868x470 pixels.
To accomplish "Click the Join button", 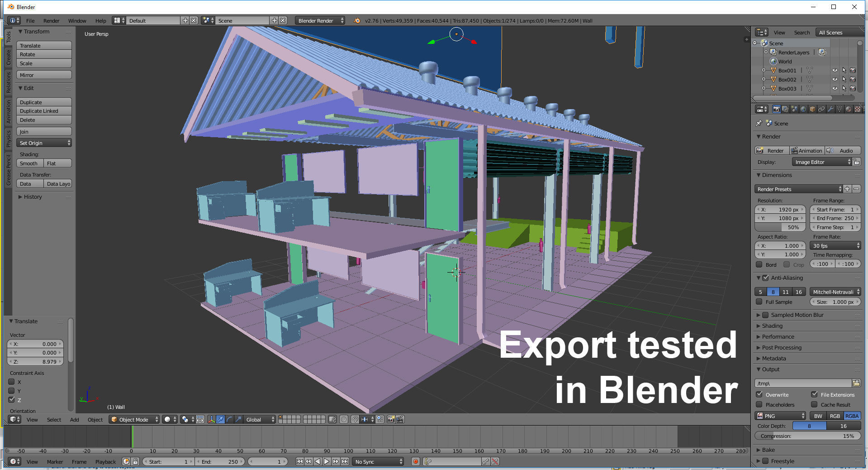I will [44, 131].
